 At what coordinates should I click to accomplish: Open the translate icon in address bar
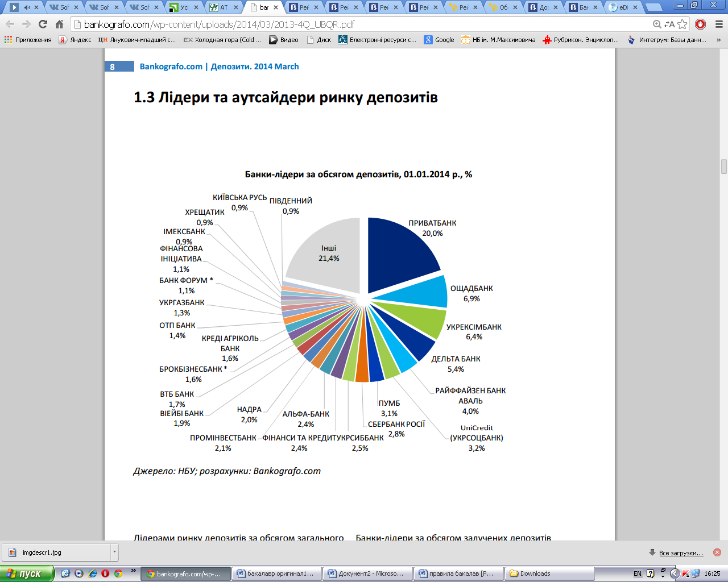(x=669, y=24)
